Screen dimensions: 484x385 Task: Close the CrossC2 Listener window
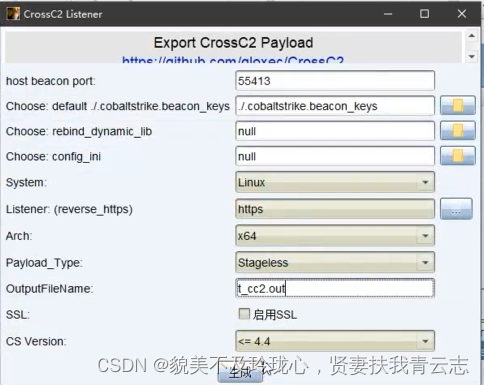pos(462,14)
